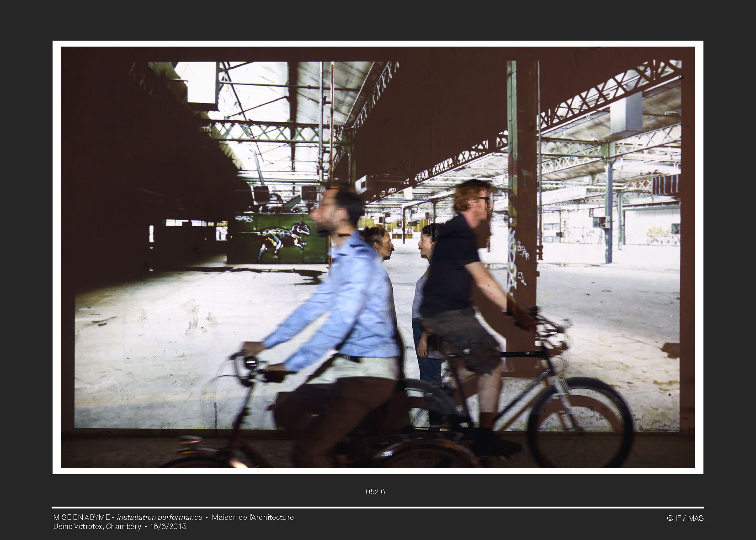
Task: Click the © IF / MAS copyright credit
Action: [685, 518]
